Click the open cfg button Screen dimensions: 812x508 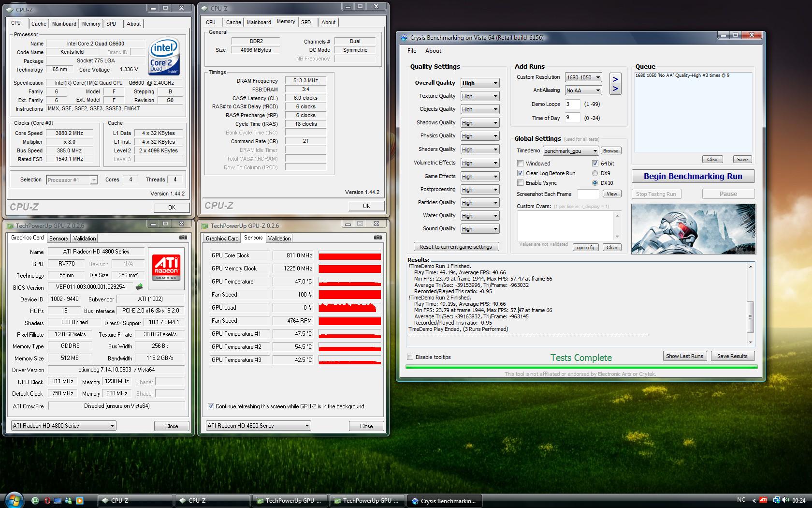[x=585, y=248]
